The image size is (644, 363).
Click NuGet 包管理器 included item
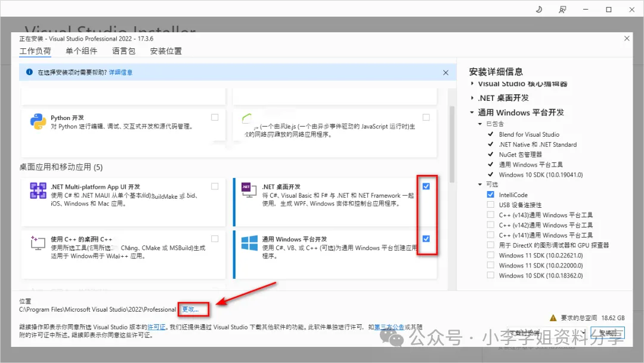(521, 155)
